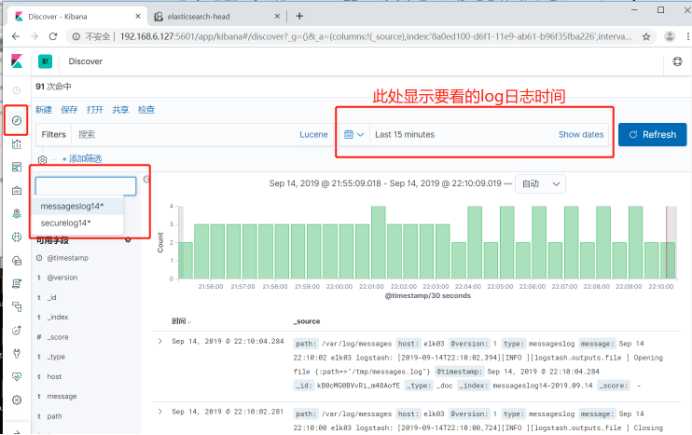Open the Dev Tools sidebar icon

click(x=16, y=353)
